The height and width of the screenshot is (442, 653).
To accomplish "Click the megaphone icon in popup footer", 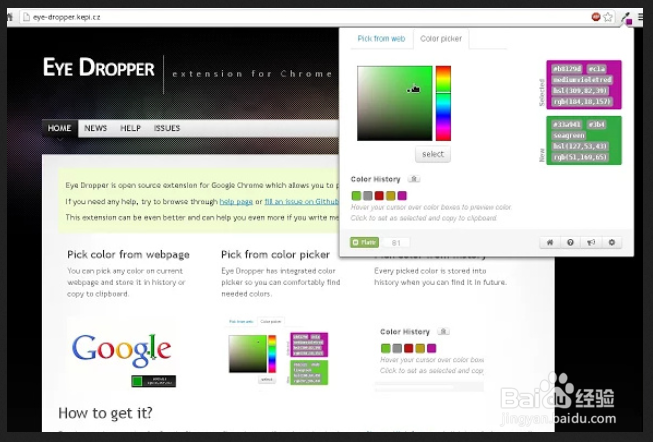I will (x=591, y=242).
